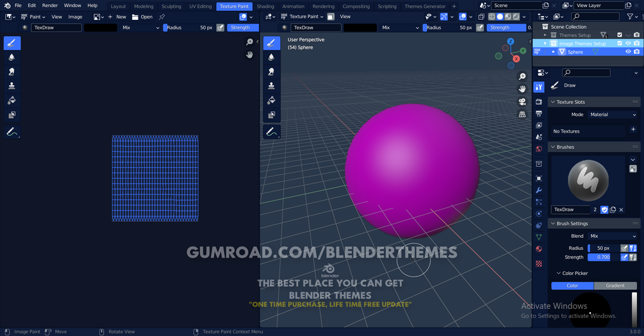This screenshot has width=644, height=336.
Task: Switch to the Shading workspace tab
Action: (265, 6)
